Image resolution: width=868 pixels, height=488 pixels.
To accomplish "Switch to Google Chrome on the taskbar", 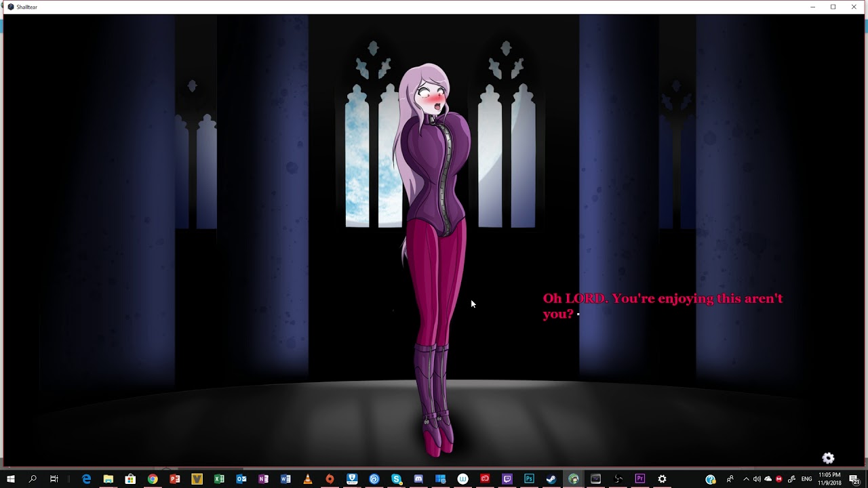I will [x=153, y=479].
